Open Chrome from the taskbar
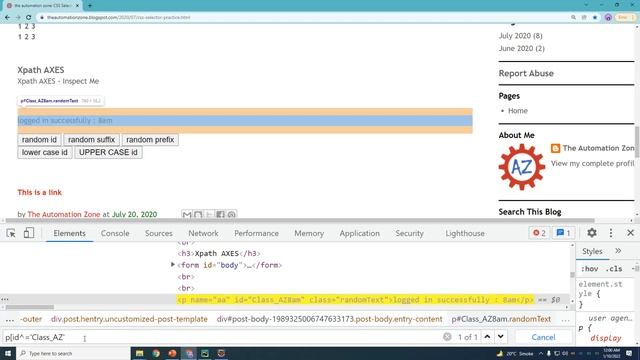The height and width of the screenshot is (360, 640). point(156,353)
